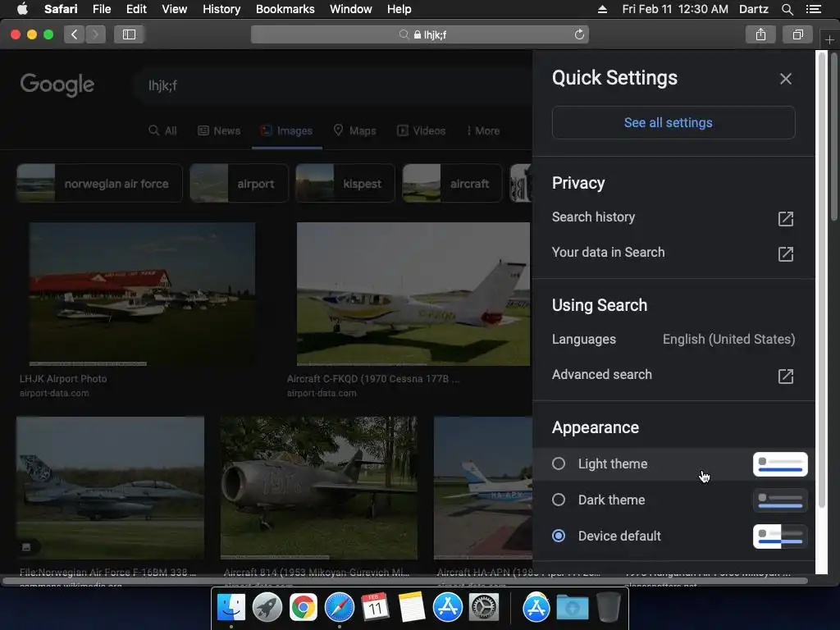This screenshot has height=630, width=840.
Task: Reload the page with refresh icon
Action: 579,34
